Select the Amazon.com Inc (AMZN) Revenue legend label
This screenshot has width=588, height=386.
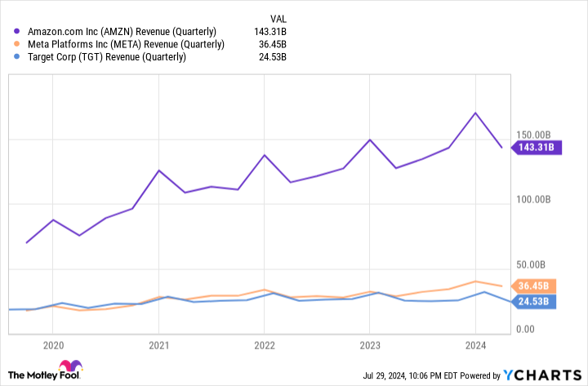122,32
